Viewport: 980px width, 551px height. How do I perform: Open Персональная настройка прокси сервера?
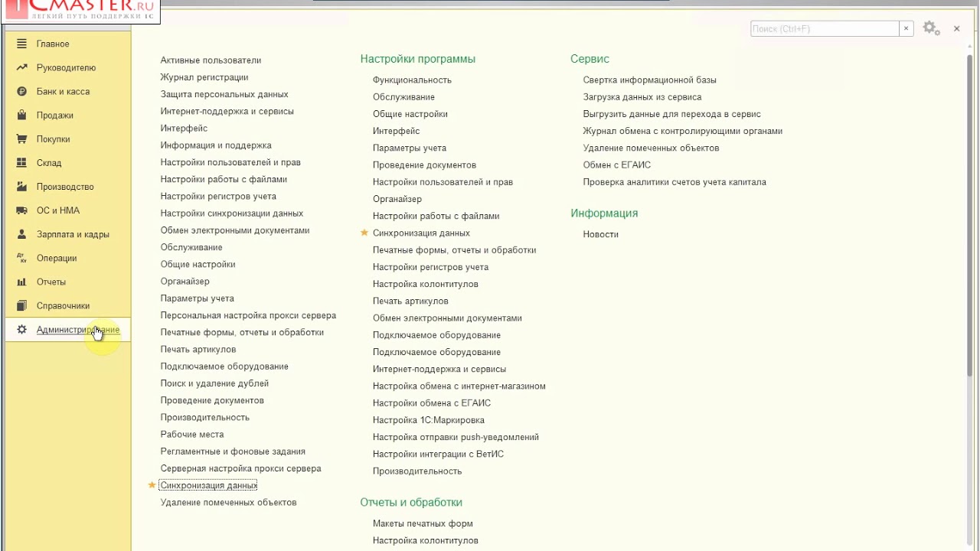[x=248, y=315]
